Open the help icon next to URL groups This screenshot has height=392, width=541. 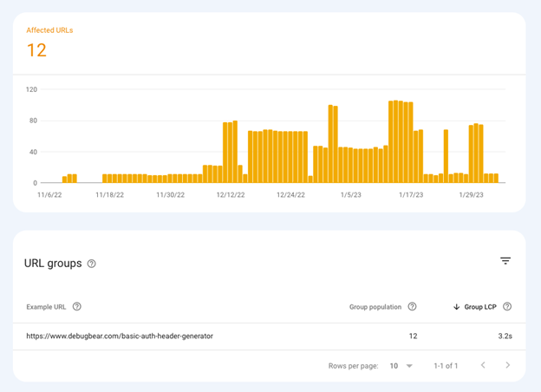[x=92, y=264]
